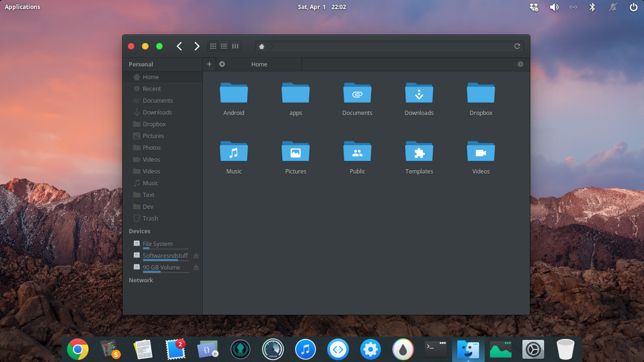Open a new tab with plus button
Viewport: 644px width, 362px height.
point(209,64)
